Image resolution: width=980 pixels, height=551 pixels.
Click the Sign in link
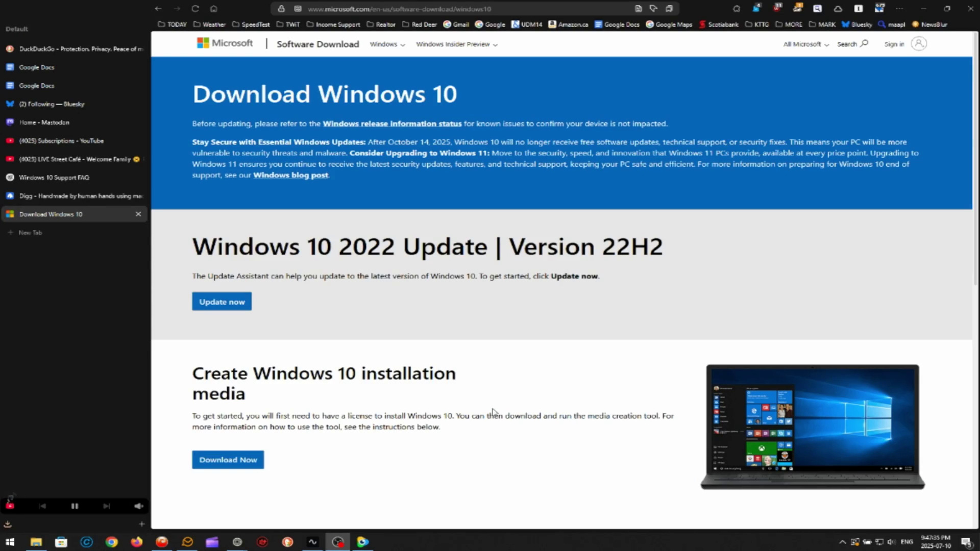tap(894, 44)
